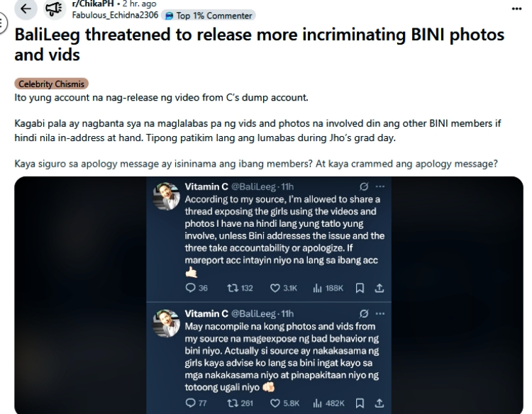Click the retweet icon showing 132
Viewport: 532px width, 414px height.
(233, 288)
